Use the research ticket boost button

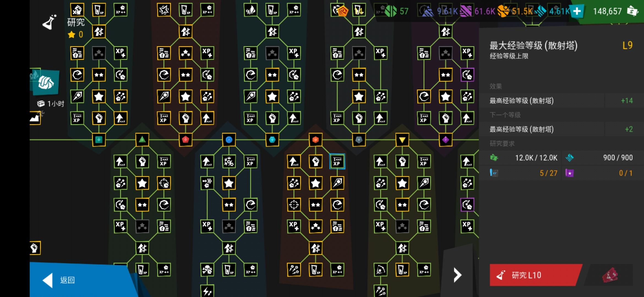[x=609, y=275]
